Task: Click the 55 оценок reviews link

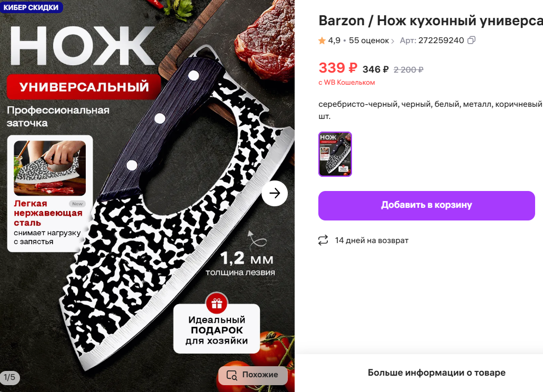Action: tap(369, 41)
